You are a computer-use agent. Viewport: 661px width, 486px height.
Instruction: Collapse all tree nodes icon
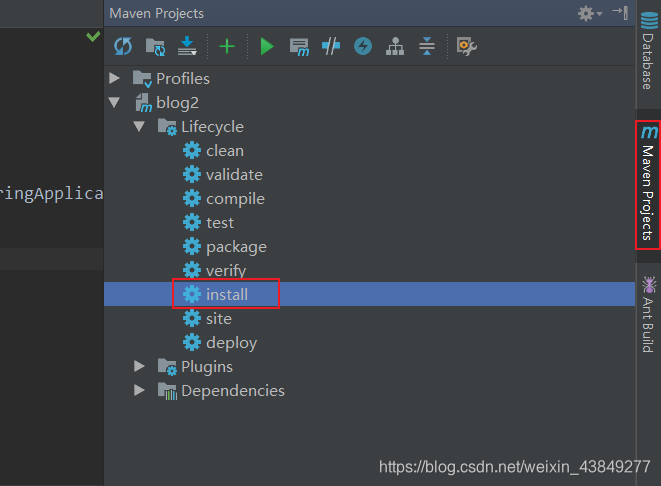tap(427, 46)
